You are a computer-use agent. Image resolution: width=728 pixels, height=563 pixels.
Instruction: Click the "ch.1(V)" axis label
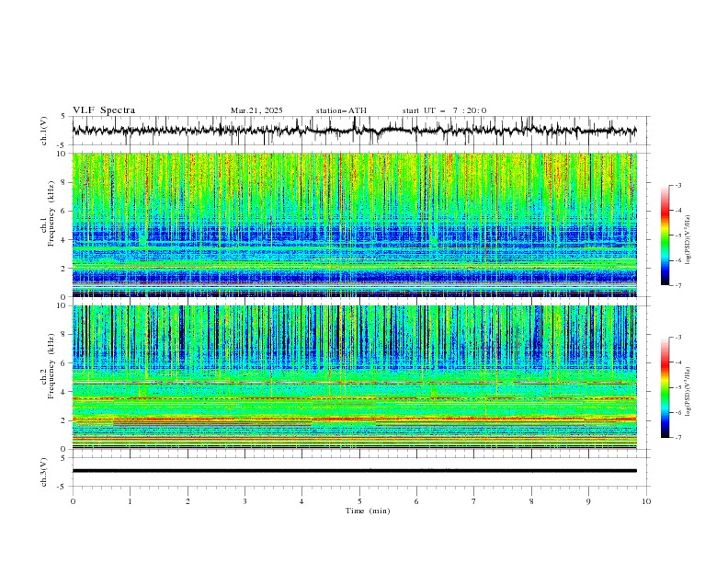tap(44, 131)
